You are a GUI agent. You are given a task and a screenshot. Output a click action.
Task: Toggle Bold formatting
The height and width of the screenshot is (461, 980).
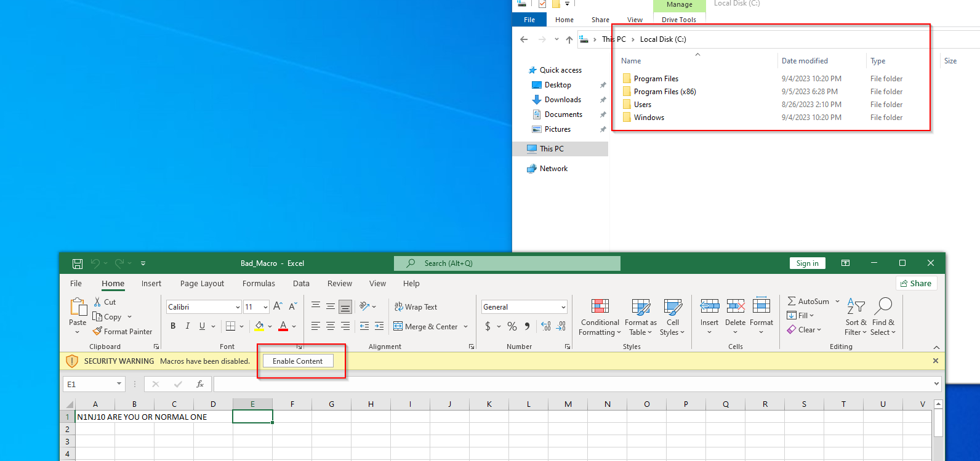click(x=173, y=326)
